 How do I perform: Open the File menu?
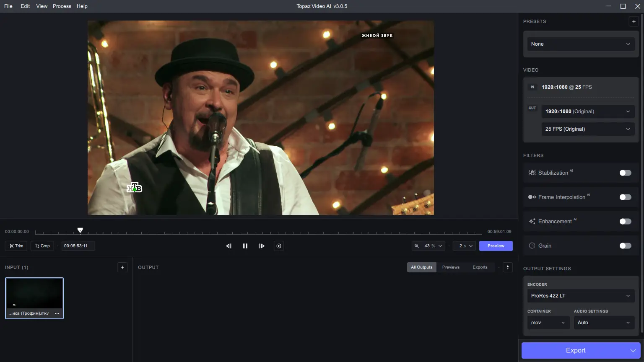click(8, 6)
